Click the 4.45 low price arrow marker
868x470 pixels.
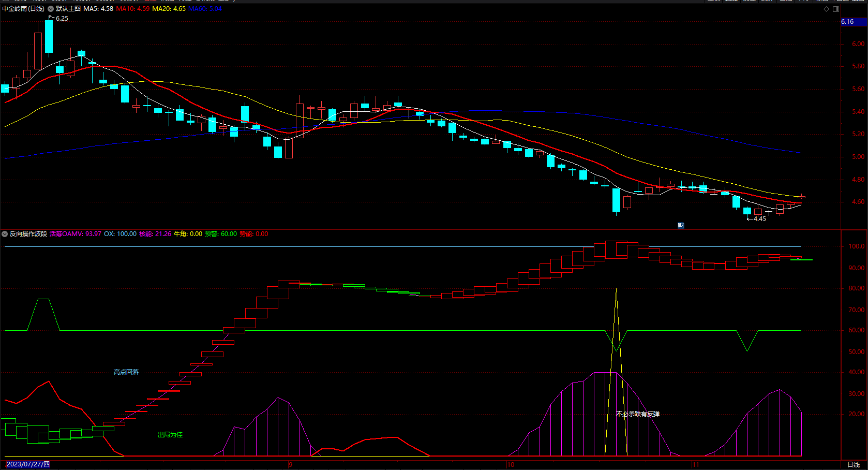point(757,219)
